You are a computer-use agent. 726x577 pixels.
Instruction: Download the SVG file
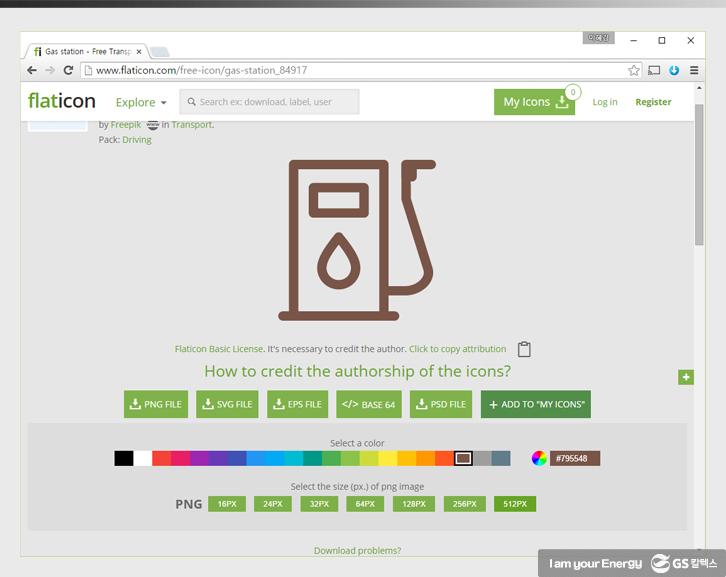pyautogui.click(x=228, y=404)
